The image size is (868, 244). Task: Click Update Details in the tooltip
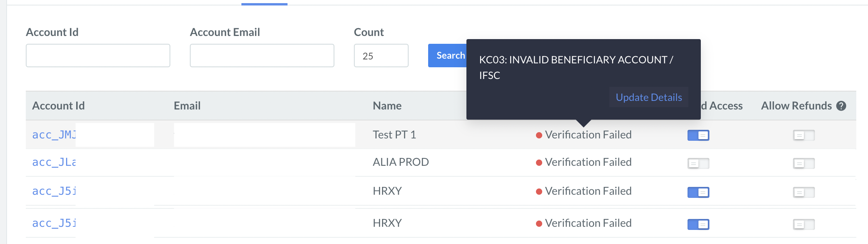649,97
